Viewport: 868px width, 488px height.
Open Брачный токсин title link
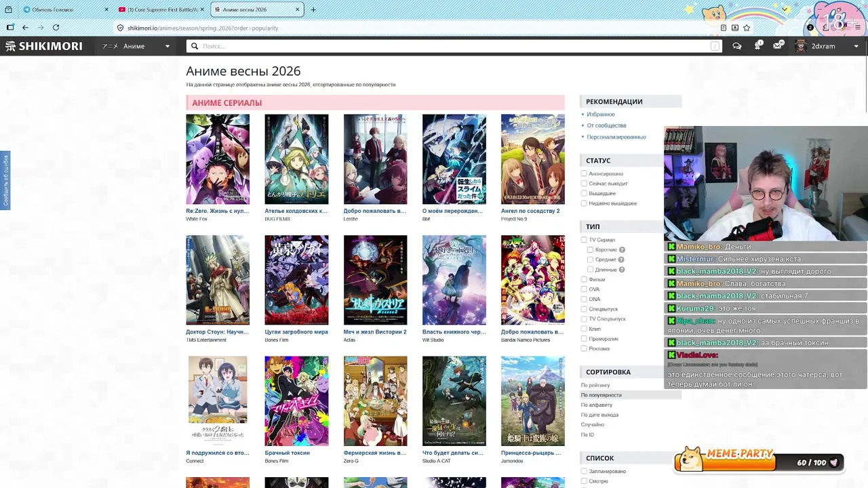point(288,453)
